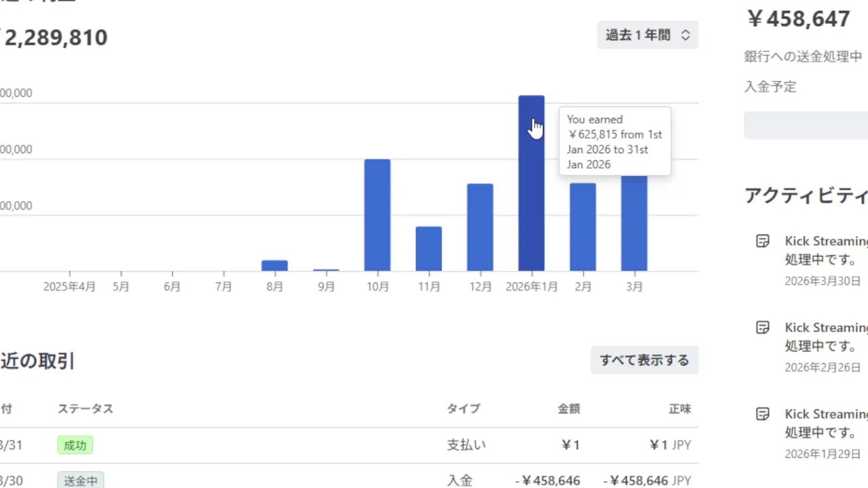Viewport: 868px width, 488px height.
Task: Click the 送金中 status badge
Action: click(80, 481)
